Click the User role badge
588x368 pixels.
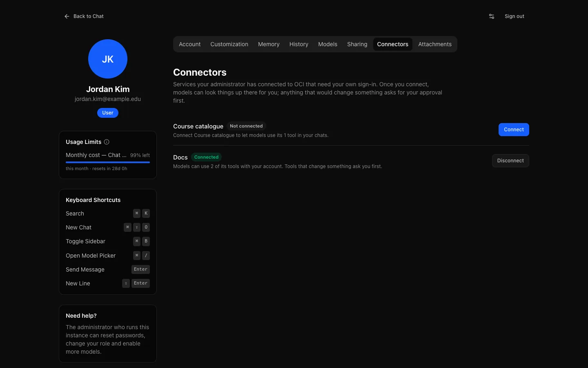[x=108, y=113]
